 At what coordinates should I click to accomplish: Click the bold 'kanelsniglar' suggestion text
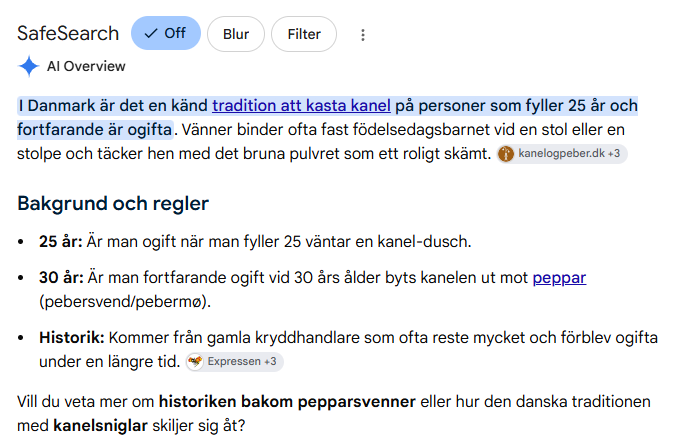click(x=100, y=426)
